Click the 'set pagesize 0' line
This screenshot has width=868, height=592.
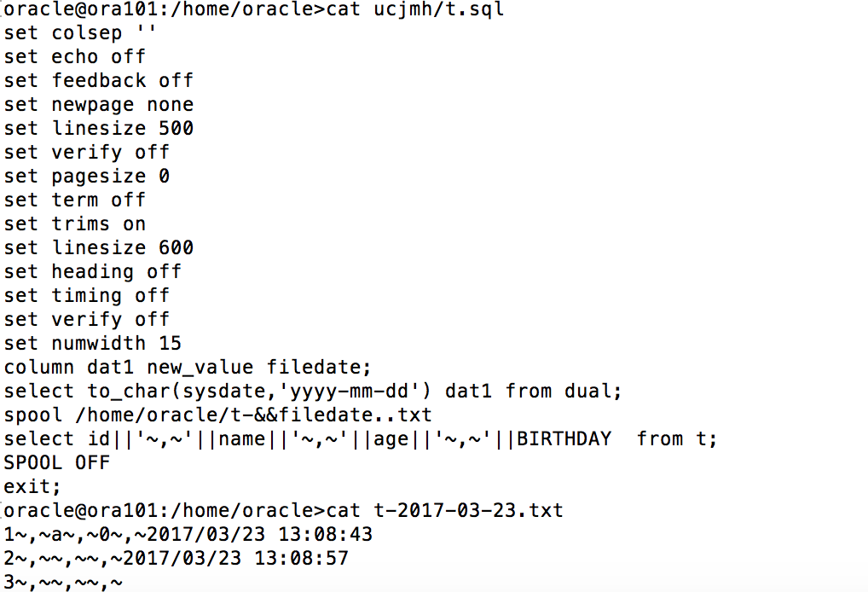tap(86, 176)
